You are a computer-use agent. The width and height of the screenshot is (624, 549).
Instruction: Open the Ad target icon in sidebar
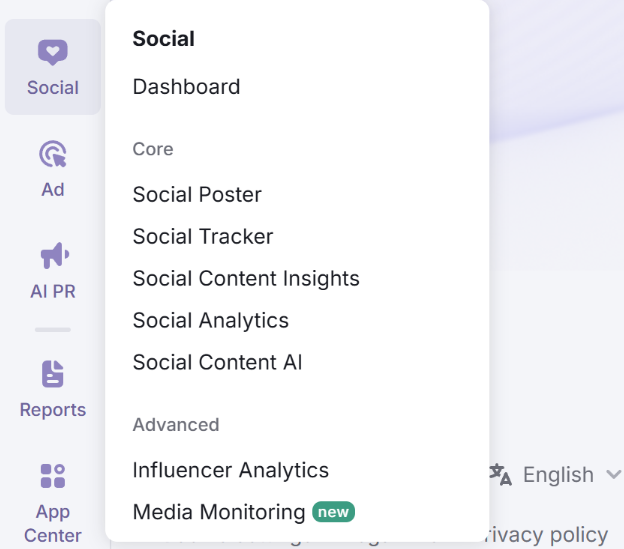(52, 155)
